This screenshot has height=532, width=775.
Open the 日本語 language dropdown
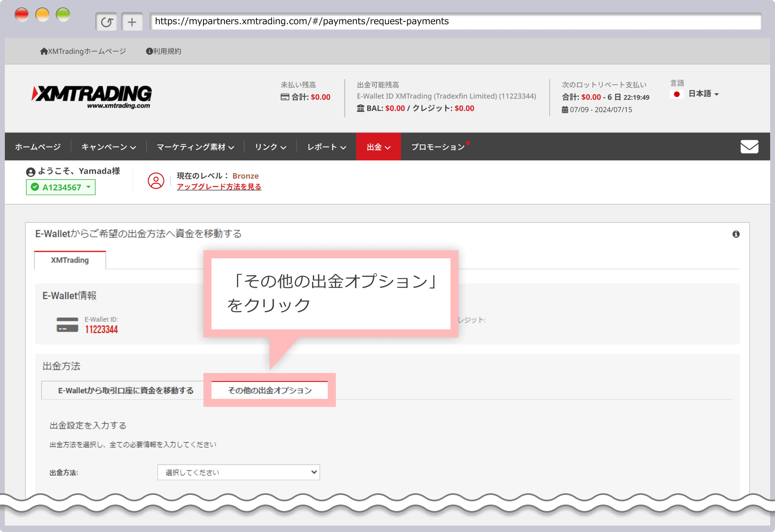(x=704, y=94)
